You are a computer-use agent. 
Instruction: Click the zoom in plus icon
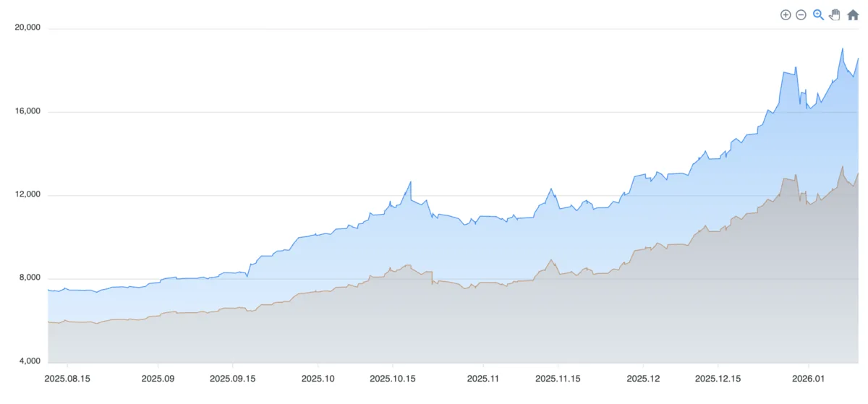pyautogui.click(x=786, y=15)
